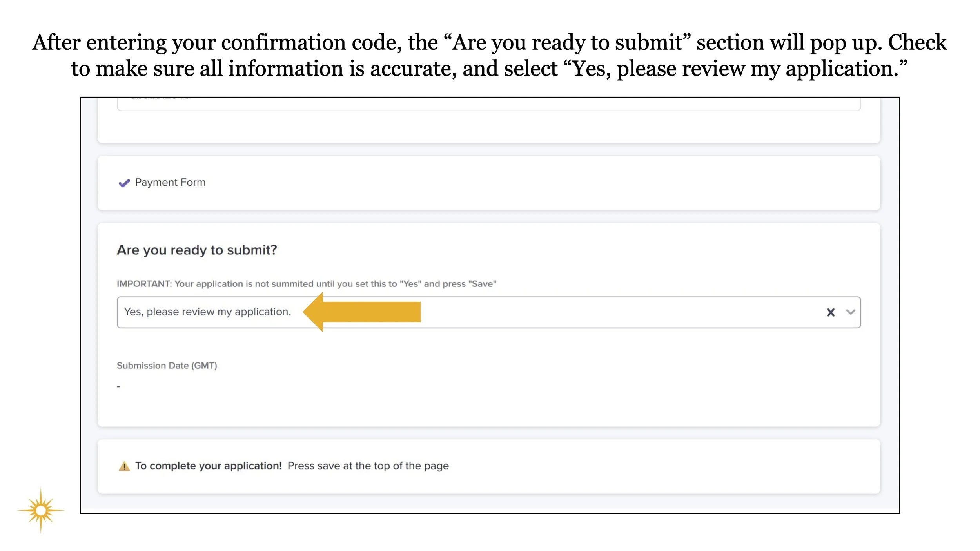
Task: Click the purple checkmark beside Payment Form
Action: (124, 183)
